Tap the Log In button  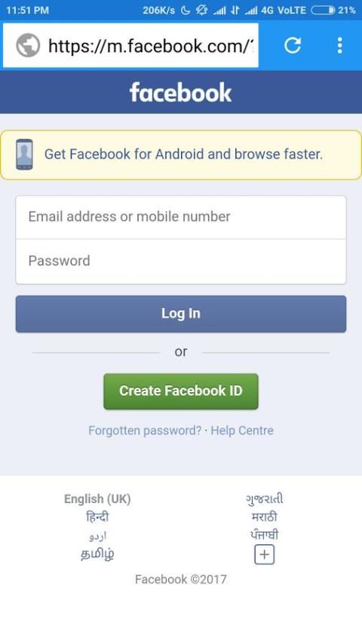point(181,314)
